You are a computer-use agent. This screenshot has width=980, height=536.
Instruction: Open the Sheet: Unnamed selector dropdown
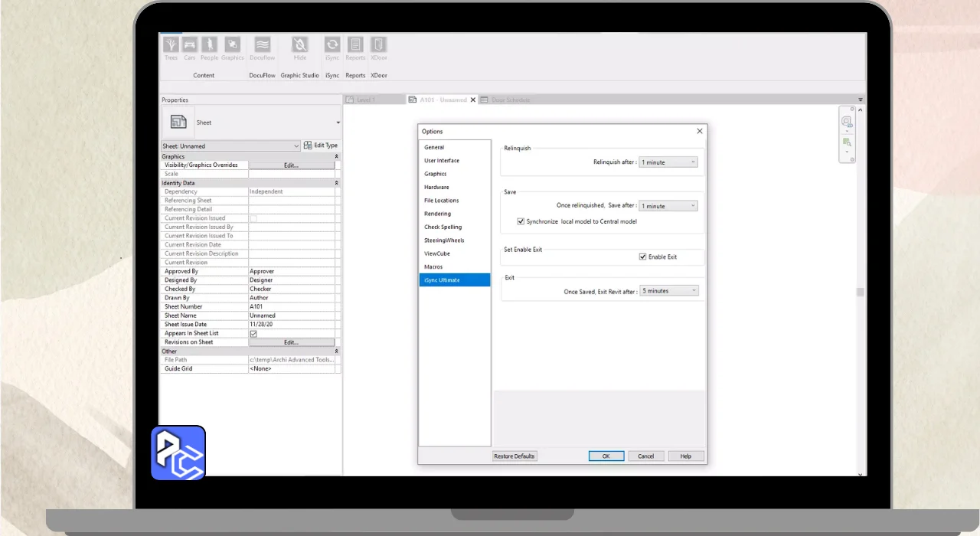pos(230,145)
